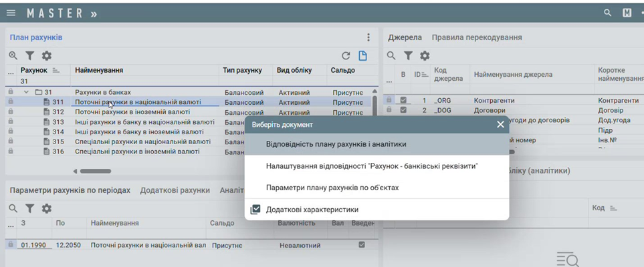Toggle Додаткові характеристики checkbox

[255, 210]
